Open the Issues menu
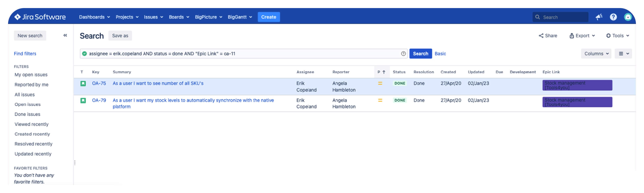 [x=154, y=17]
